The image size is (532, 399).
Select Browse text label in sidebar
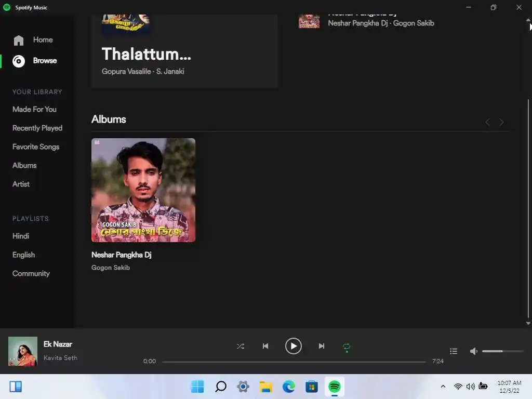[45, 61]
